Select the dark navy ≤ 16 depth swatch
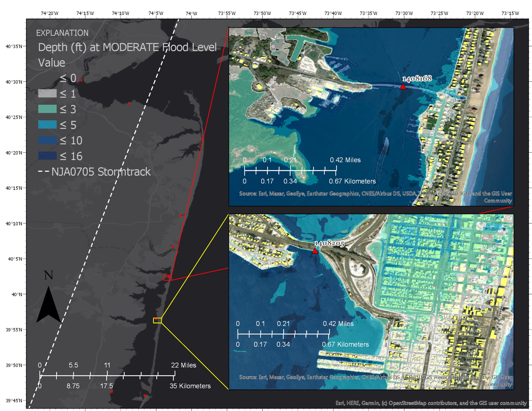The image size is (532, 411). (x=47, y=156)
